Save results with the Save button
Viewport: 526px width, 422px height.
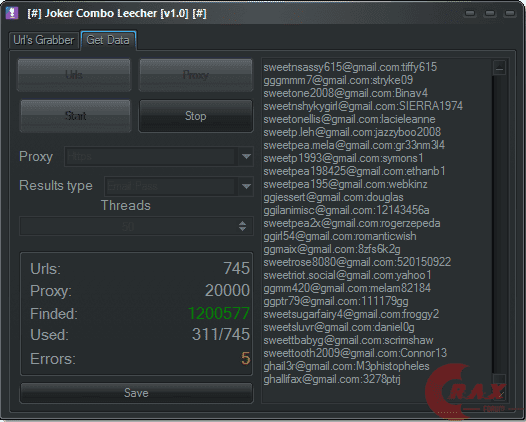[136, 393]
